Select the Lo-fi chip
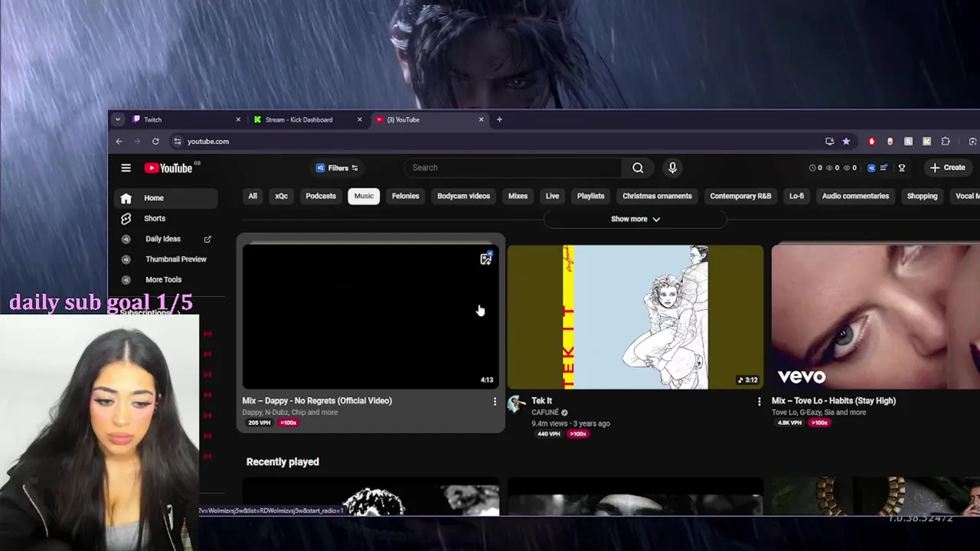 796,196
